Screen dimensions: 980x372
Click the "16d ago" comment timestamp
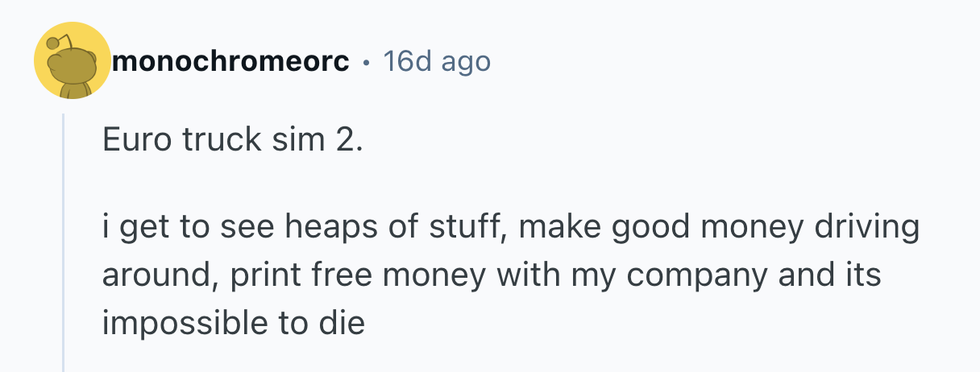437,61
